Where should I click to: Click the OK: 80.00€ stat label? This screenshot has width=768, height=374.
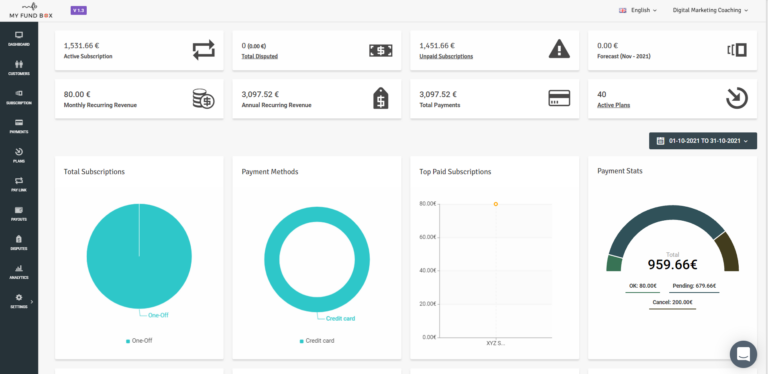[x=643, y=286]
